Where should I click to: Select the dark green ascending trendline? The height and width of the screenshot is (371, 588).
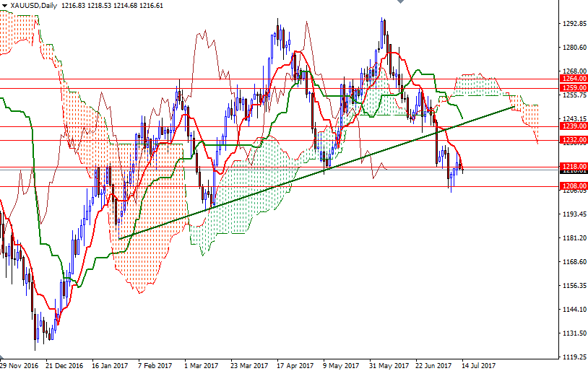point(316,173)
